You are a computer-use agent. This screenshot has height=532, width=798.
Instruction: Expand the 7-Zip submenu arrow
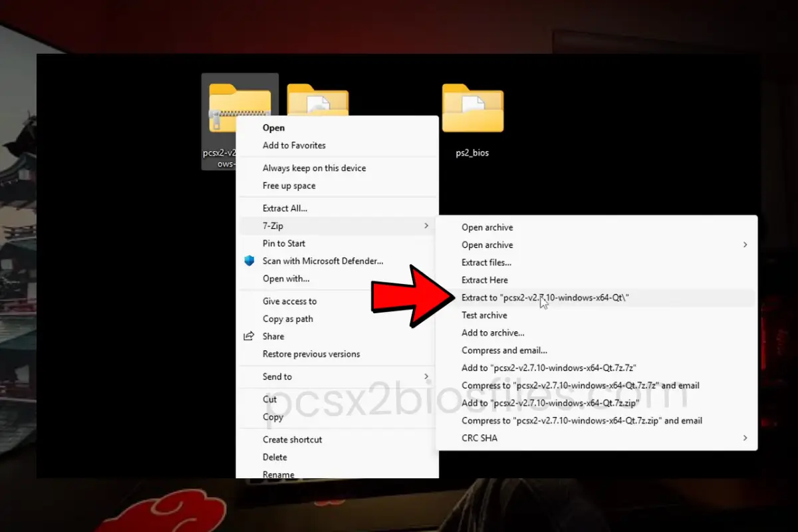(x=426, y=226)
